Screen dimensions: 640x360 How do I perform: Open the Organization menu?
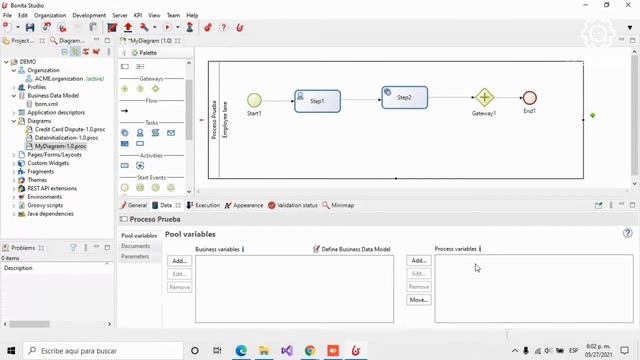click(50, 15)
